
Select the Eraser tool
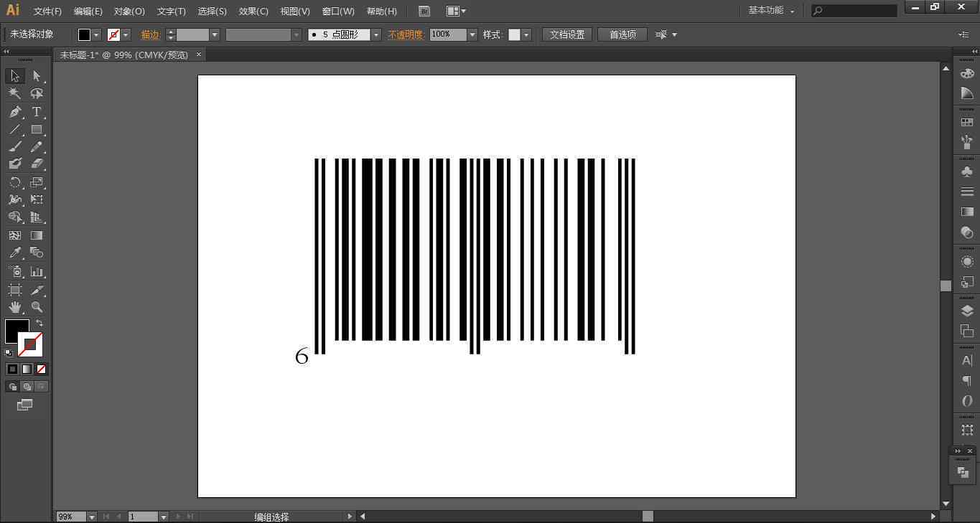coord(37,164)
